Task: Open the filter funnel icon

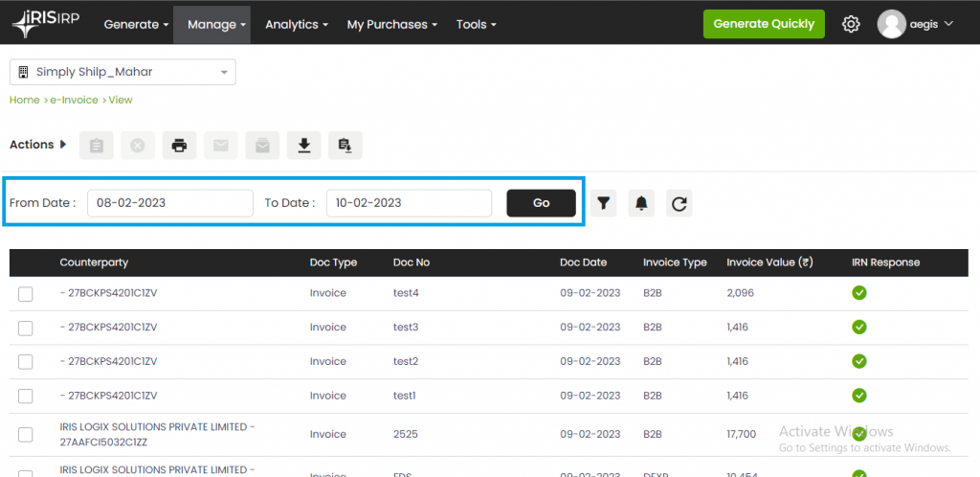Action: tap(603, 203)
